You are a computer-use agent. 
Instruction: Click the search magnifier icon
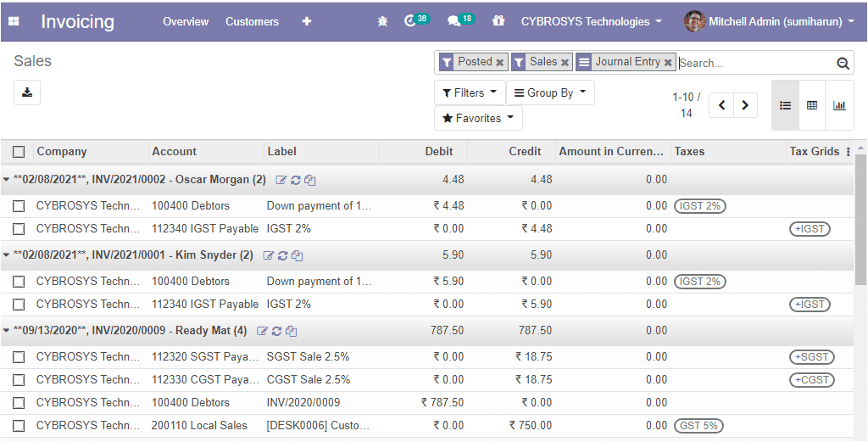tap(843, 63)
